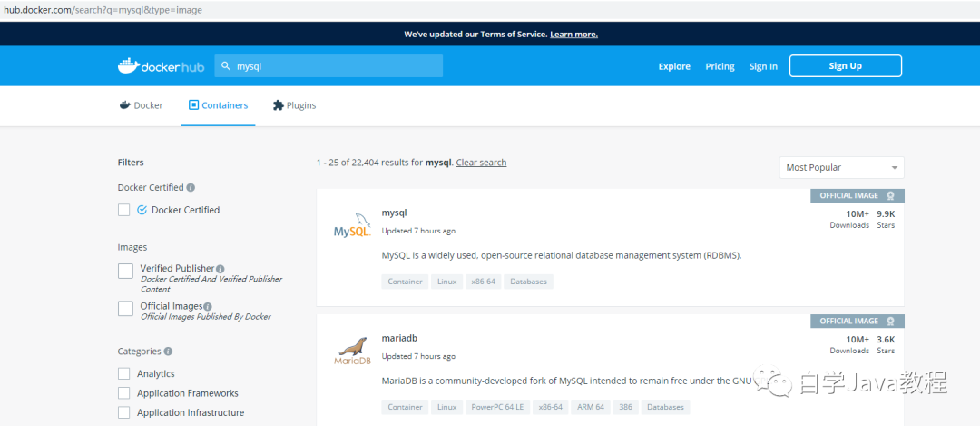Tick the Analytics category checkbox
The image size is (980, 426).
click(123, 373)
